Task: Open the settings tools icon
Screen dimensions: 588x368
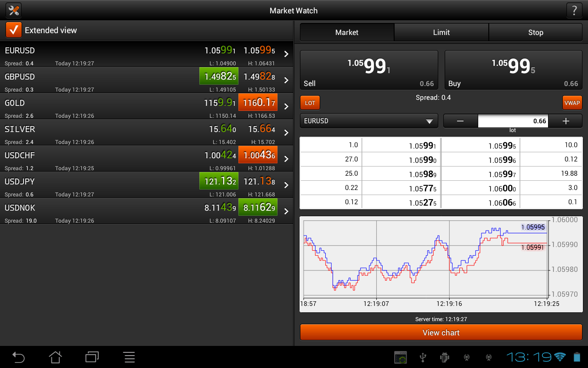Action: pos(14,10)
